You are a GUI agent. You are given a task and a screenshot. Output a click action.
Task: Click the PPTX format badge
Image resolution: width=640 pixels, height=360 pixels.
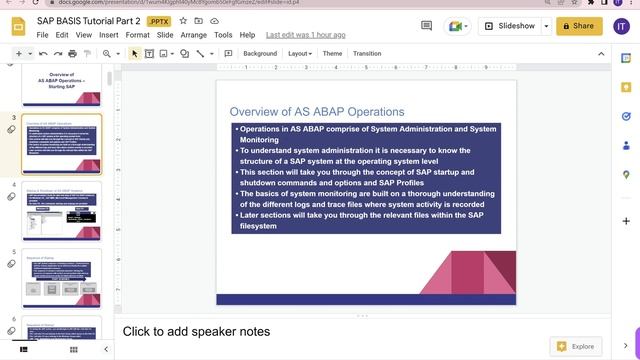[159, 21]
